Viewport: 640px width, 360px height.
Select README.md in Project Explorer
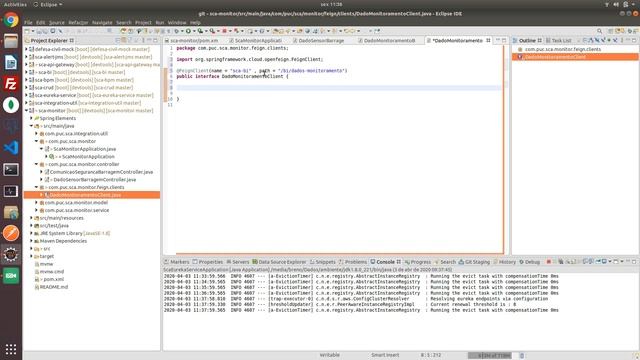tap(54, 287)
